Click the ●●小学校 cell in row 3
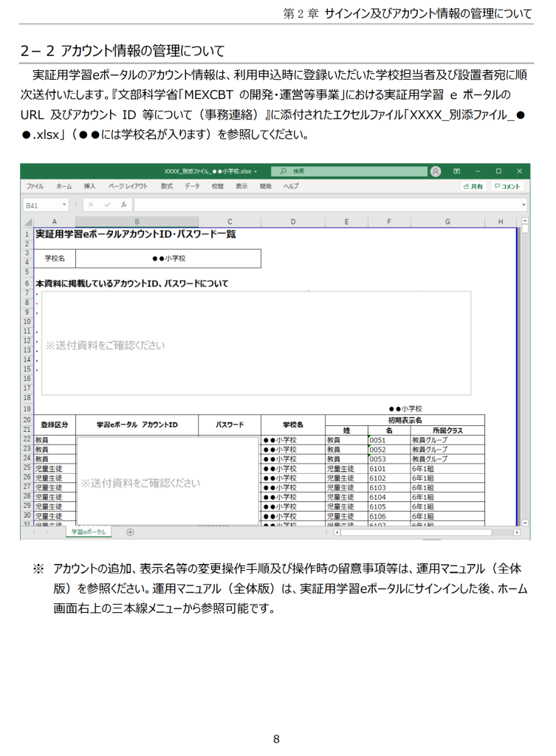The height and width of the screenshot is (756, 556). [x=168, y=258]
